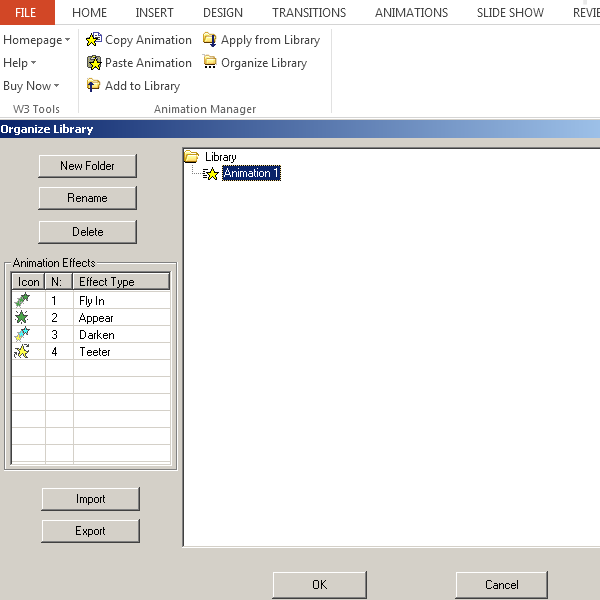
Task: Click the Copy Animation star icon
Action: coord(94,39)
